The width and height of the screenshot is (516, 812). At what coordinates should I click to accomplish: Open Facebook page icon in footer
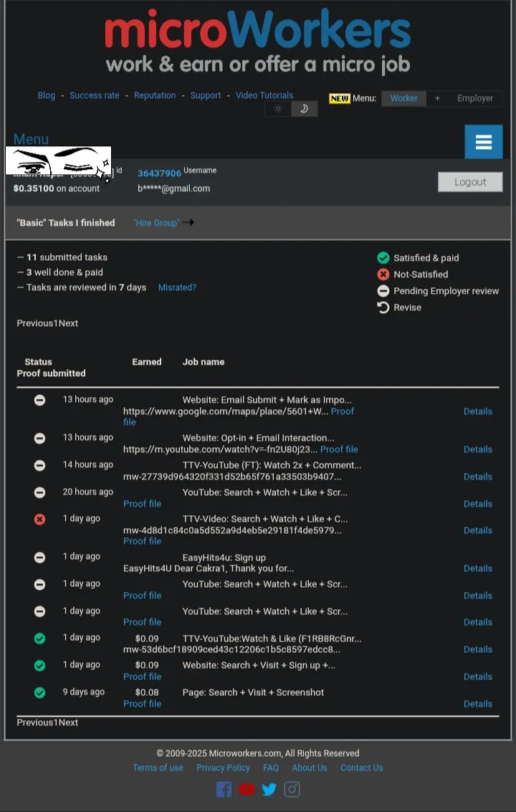(x=224, y=790)
